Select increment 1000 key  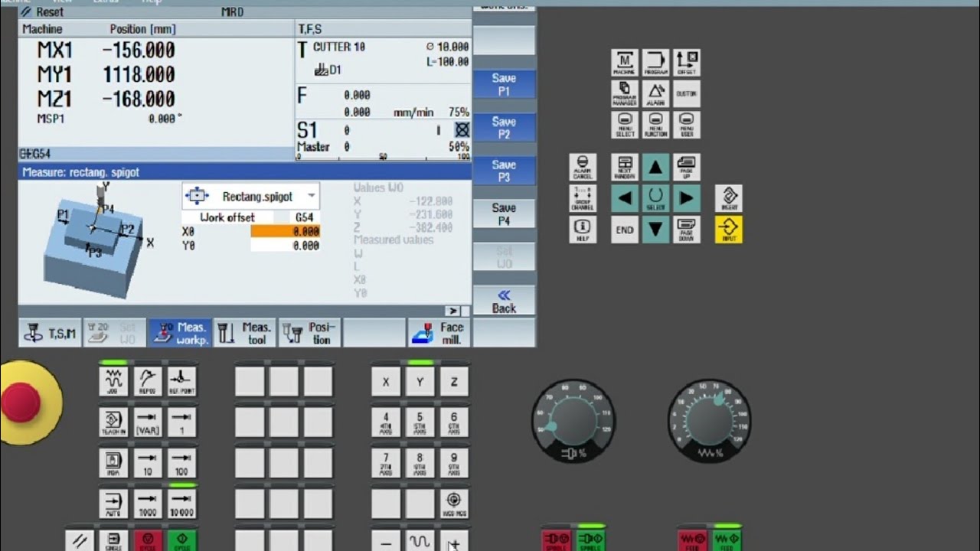[148, 504]
